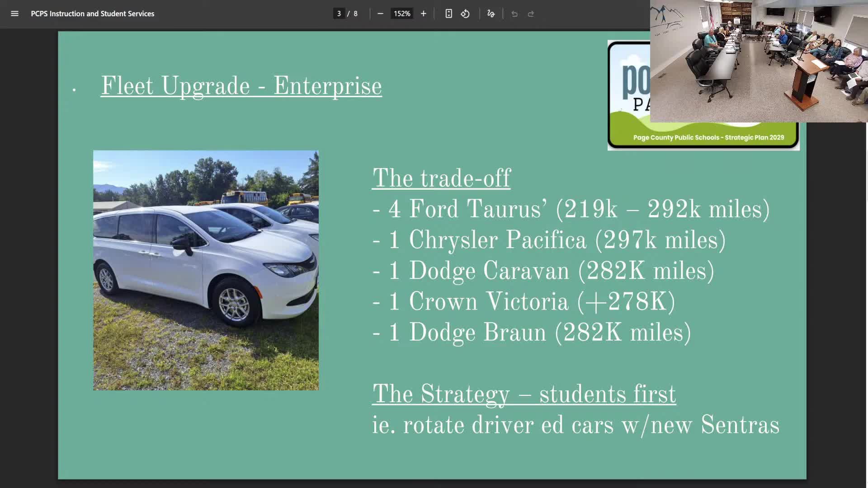
Task: Click the Chrysler Pacifica bullet line
Action: pos(549,240)
